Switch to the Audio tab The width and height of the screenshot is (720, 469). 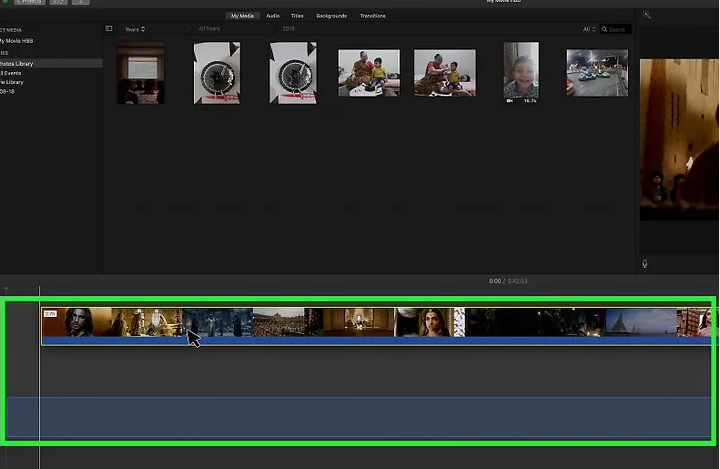273,16
